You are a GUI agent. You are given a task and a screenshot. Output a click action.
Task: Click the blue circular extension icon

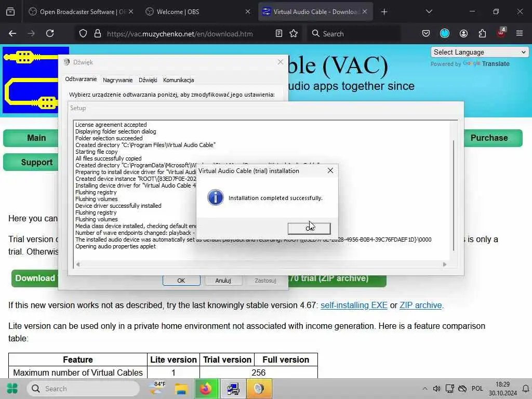pyautogui.click(x=445, y=33)
